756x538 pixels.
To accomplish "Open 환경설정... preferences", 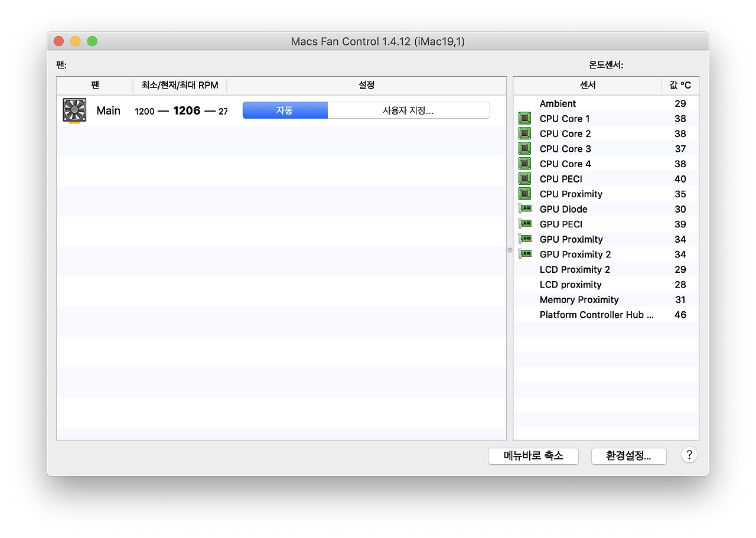I will (628, 456).
